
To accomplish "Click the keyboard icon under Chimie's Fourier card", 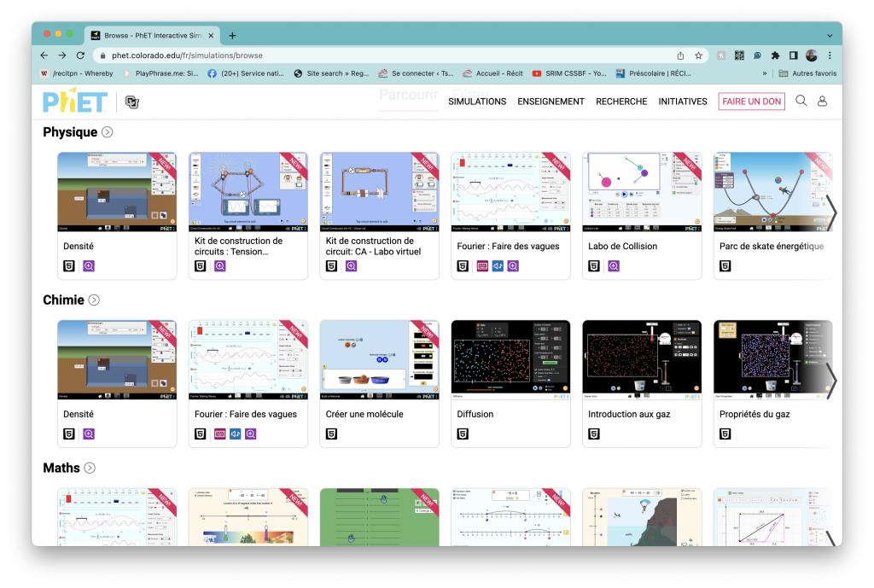I will (x=220, y=434).
